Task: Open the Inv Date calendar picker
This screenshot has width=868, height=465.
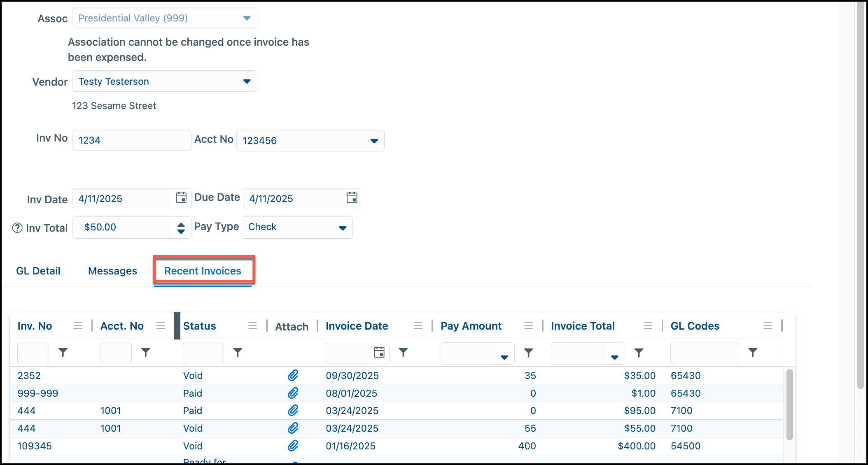Action: (x=181, y=198)
